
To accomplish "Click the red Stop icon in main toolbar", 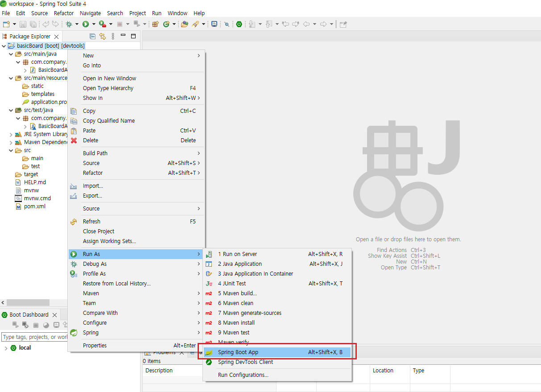I will tap(120, 24).
